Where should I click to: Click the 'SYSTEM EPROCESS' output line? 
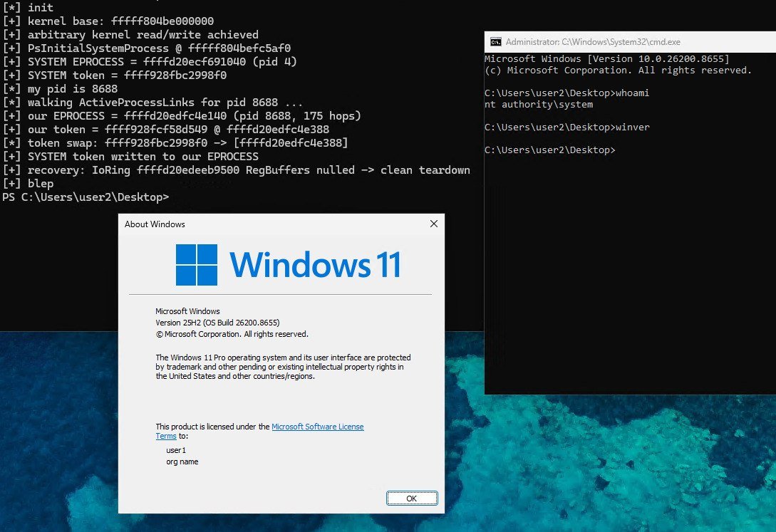click(150, 62)
